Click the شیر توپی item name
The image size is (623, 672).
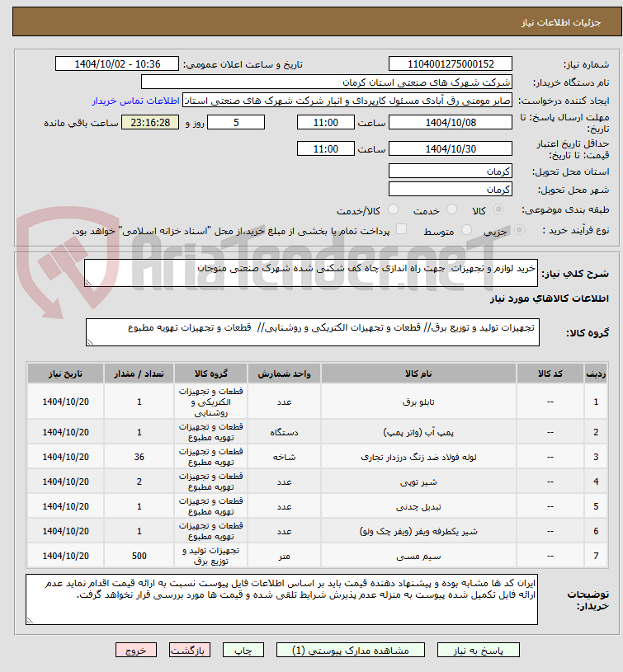(x=418, y=482)
